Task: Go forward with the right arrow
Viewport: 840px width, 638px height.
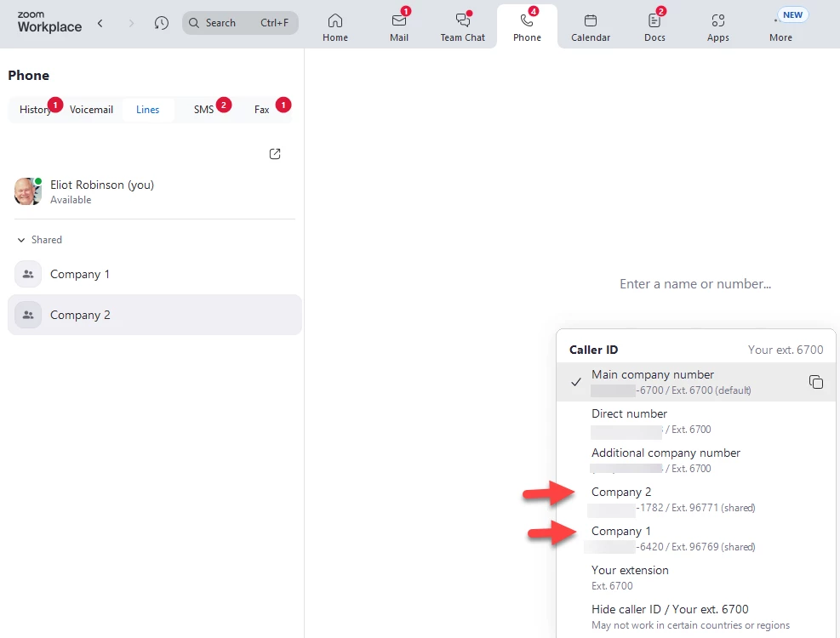Action: click(x=131, y=23)
